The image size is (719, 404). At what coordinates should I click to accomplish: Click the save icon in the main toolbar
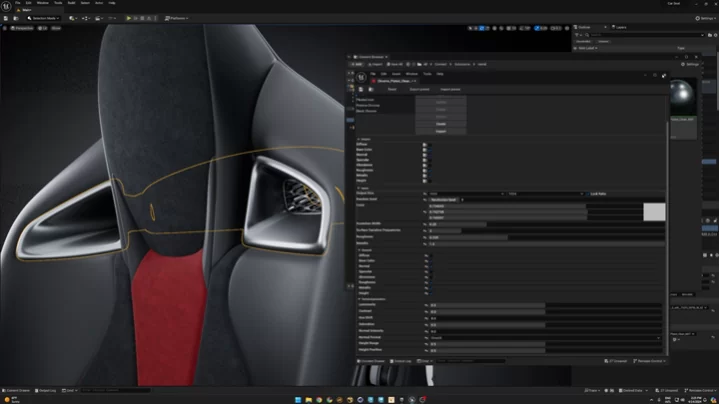click(x=6, y=18)
